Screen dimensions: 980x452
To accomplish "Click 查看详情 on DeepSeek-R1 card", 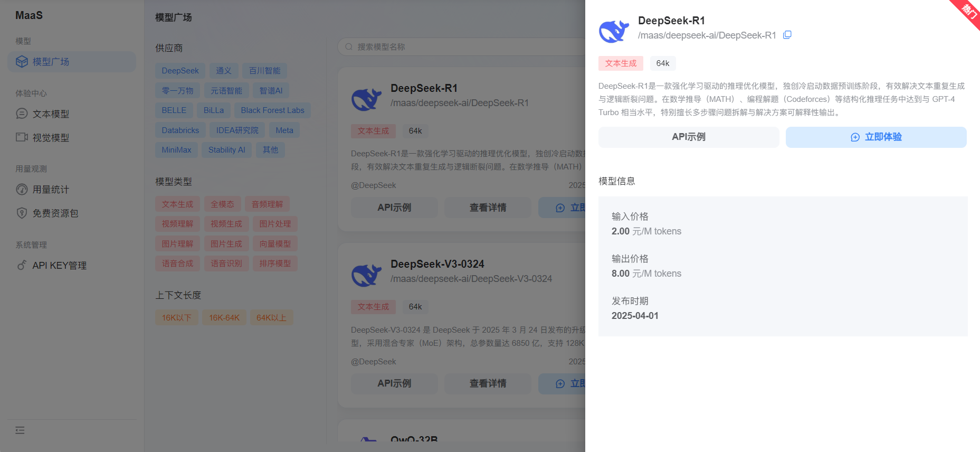I will 488,208.
